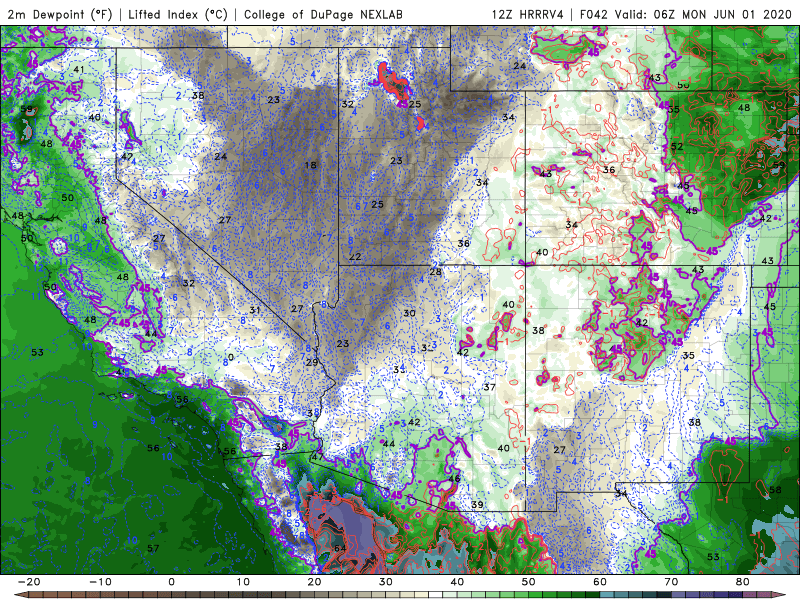The image size is (800, 600).
Task: Click the 46 dewpoint value on the map
Action: [x=454, y=479]
